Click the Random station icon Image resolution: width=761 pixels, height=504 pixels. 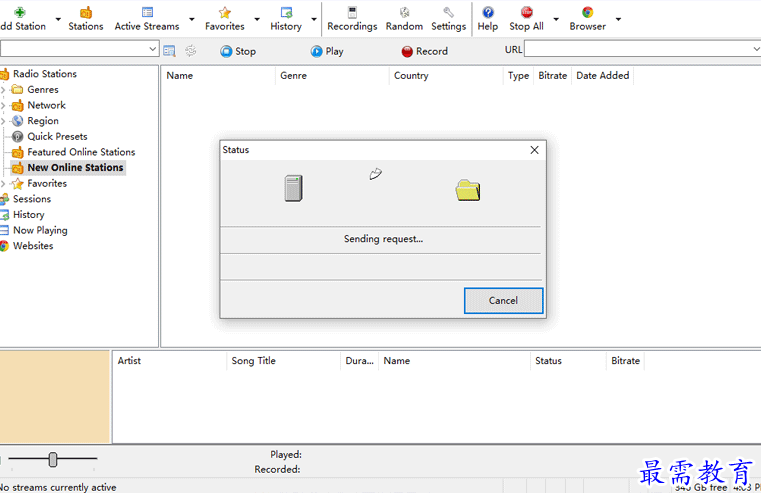(404, 18)
